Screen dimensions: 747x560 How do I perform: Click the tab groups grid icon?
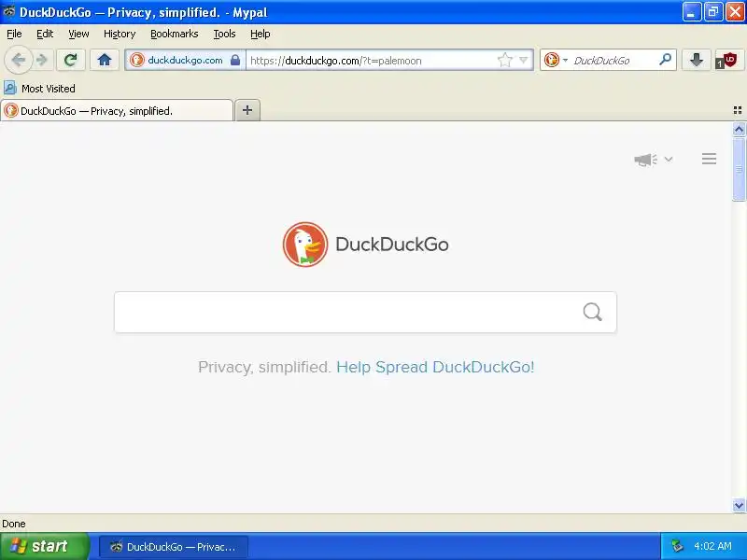pyautogui.click(x=738, y=110)
